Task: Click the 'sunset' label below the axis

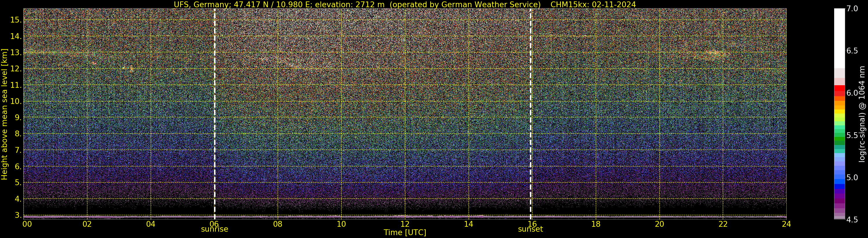Action: (530, 229)
